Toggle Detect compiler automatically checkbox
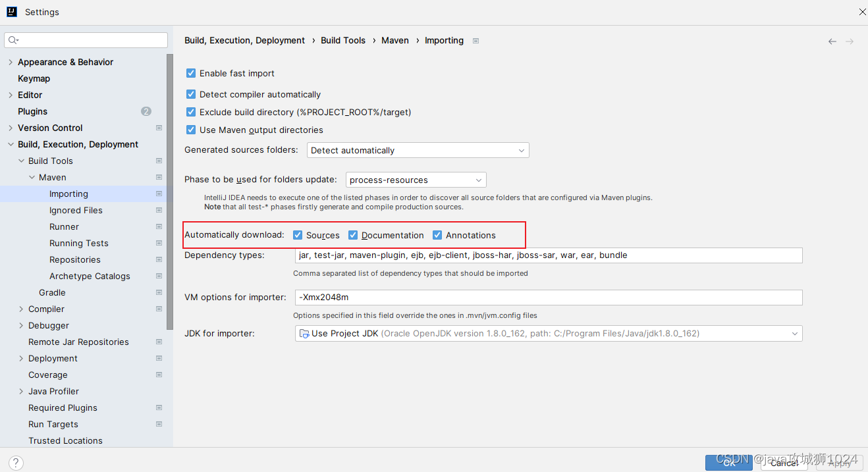Viewport: 868px width, 472px height. (x=191, y=94)
